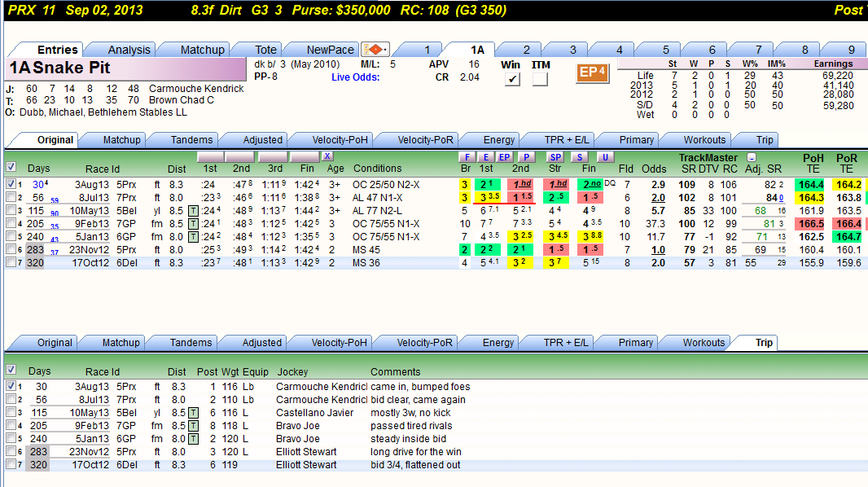Open the dropdown arrow on orange diamond button
Viewport: 868px width, 487px height.
[x=385, y=50]
